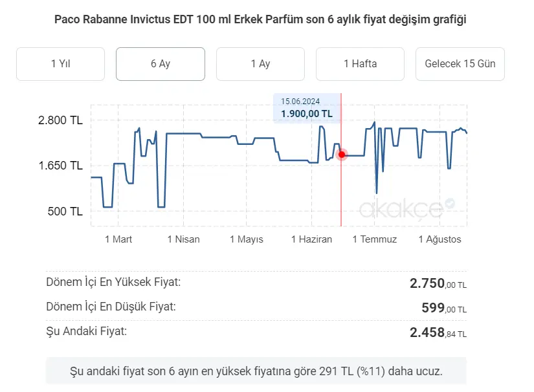Click the akakçe watermark logo
534x392 pixels.
tap(401, 209)
